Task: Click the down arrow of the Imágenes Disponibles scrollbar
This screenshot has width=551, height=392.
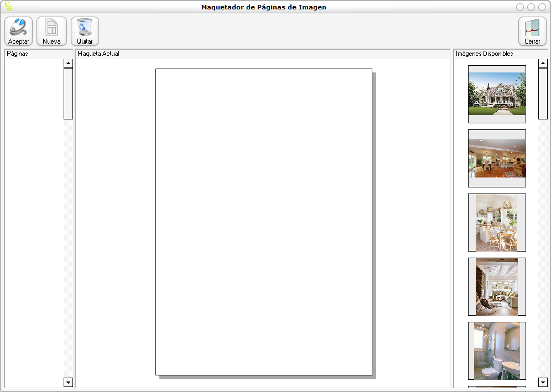Action: pyautogui.click(x=543, y=382)
